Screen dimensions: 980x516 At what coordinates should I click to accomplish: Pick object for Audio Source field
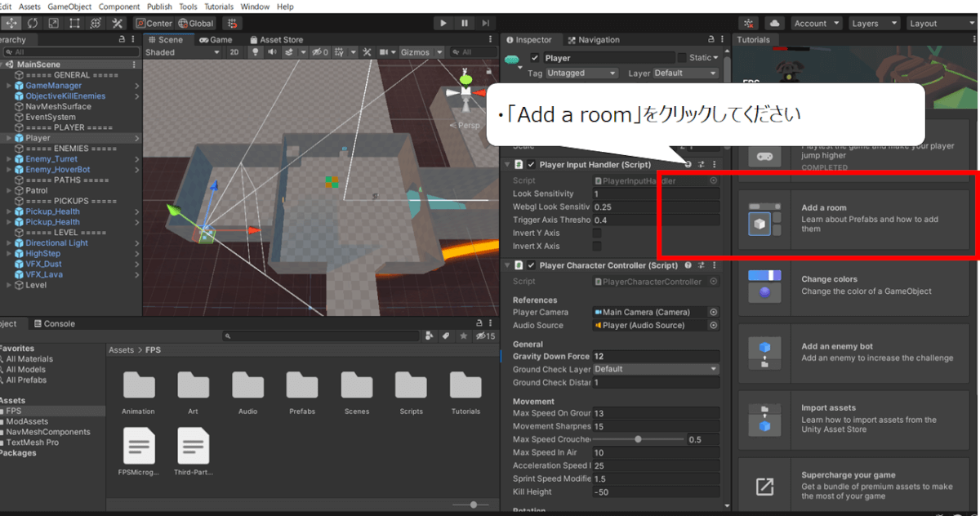click(713, 325)
